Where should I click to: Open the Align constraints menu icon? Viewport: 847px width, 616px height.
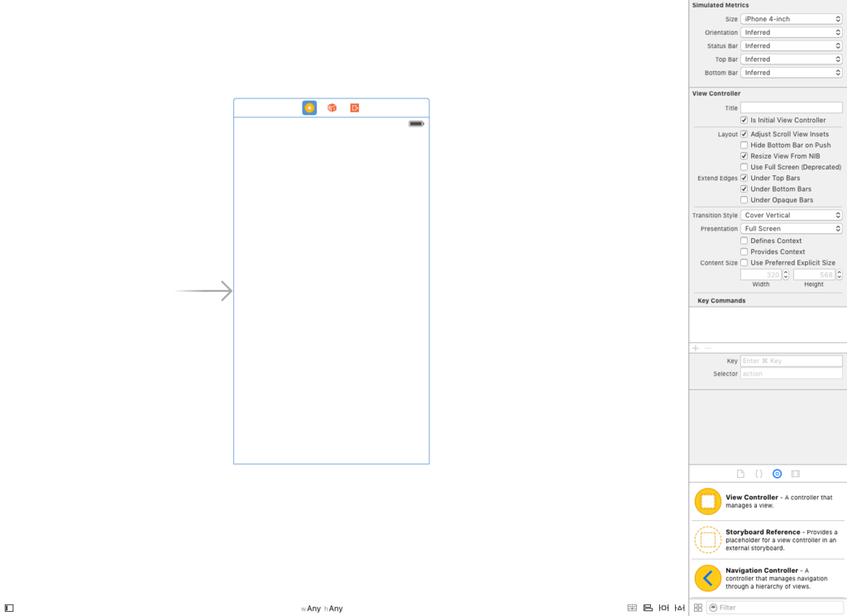648,608
